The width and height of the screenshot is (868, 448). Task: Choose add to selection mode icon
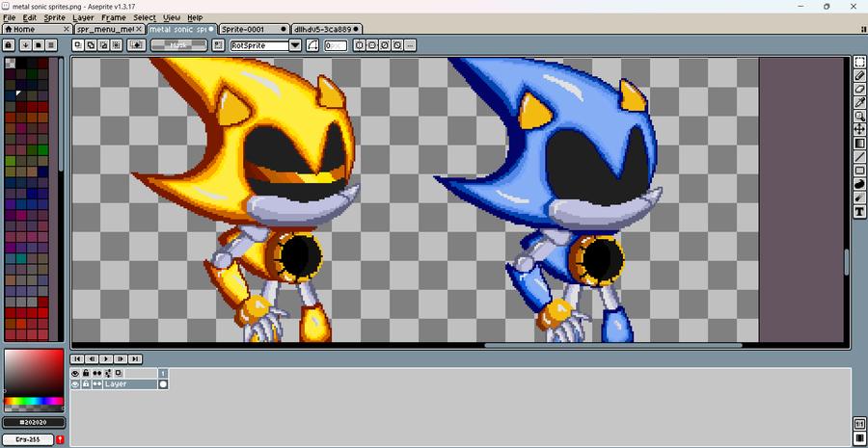(x=92, y=45)
